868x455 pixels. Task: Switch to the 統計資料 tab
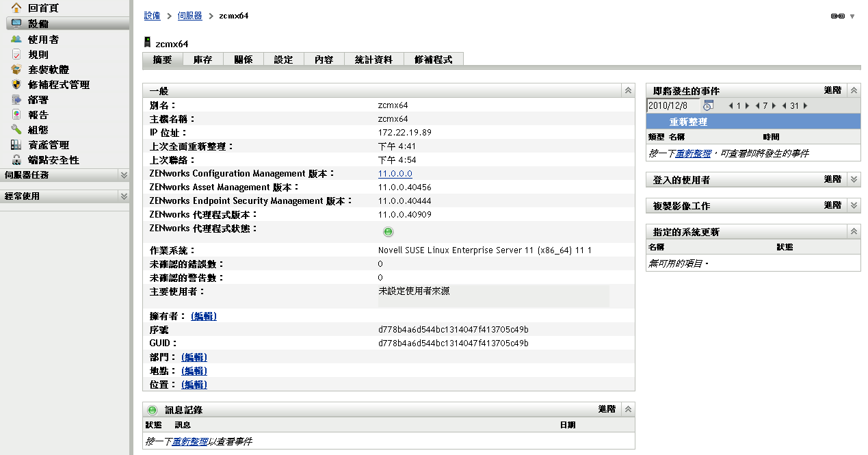tap(374, 60)
